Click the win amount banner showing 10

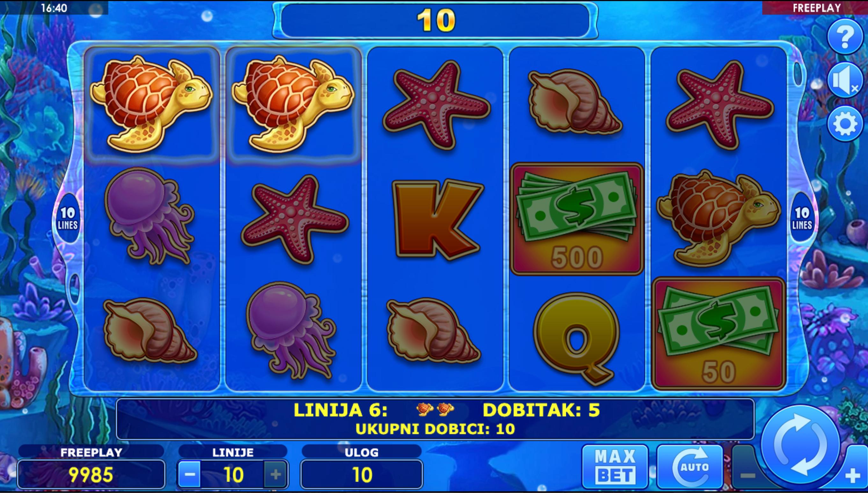(x=435, y=20)
